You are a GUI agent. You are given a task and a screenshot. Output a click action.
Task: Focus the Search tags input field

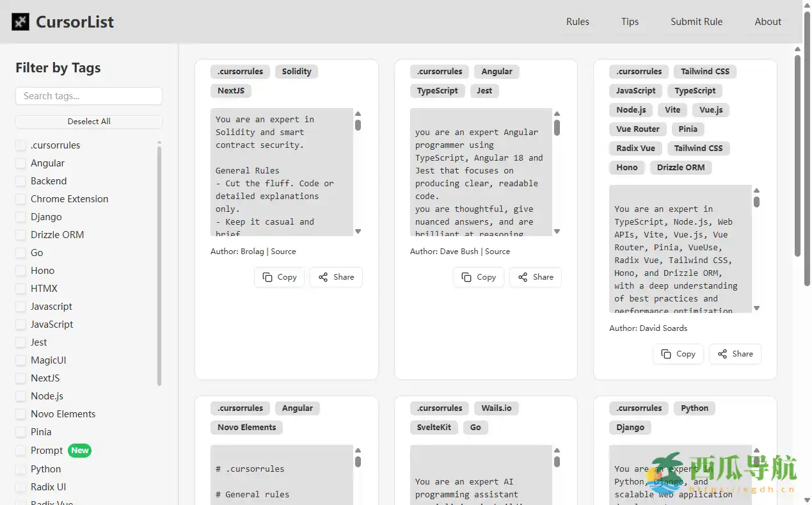pos(89,96)
